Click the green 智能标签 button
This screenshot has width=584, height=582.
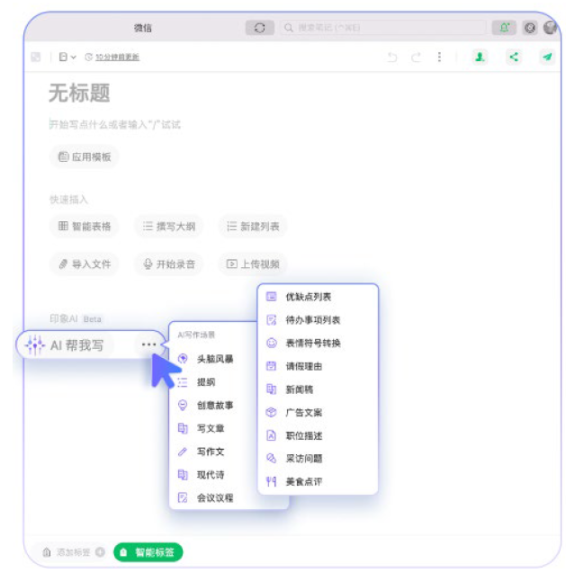[148, 552]
